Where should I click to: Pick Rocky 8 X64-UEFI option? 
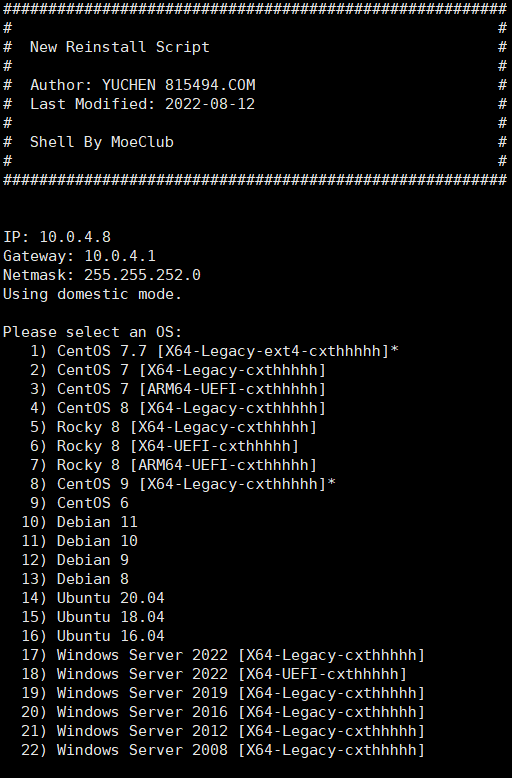point(164,446)
